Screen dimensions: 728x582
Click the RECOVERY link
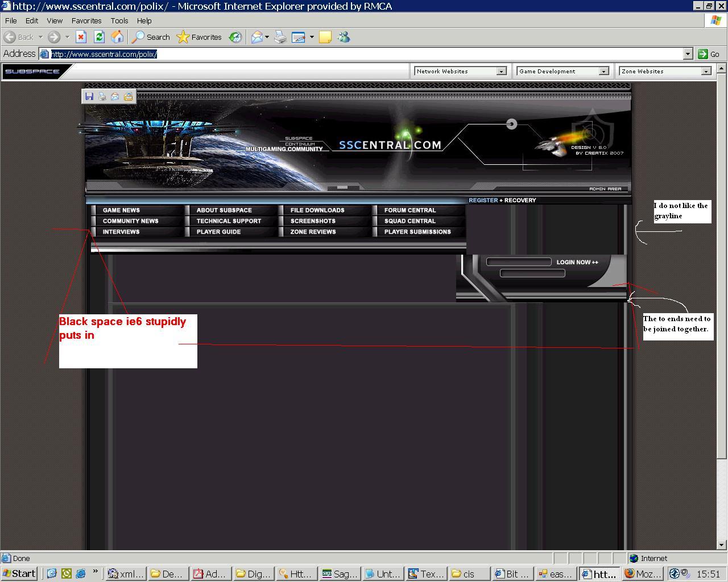(520, 200)
